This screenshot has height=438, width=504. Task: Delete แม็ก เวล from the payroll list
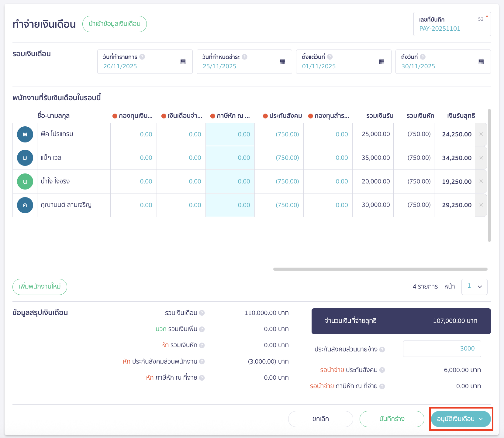pos(481,158)
